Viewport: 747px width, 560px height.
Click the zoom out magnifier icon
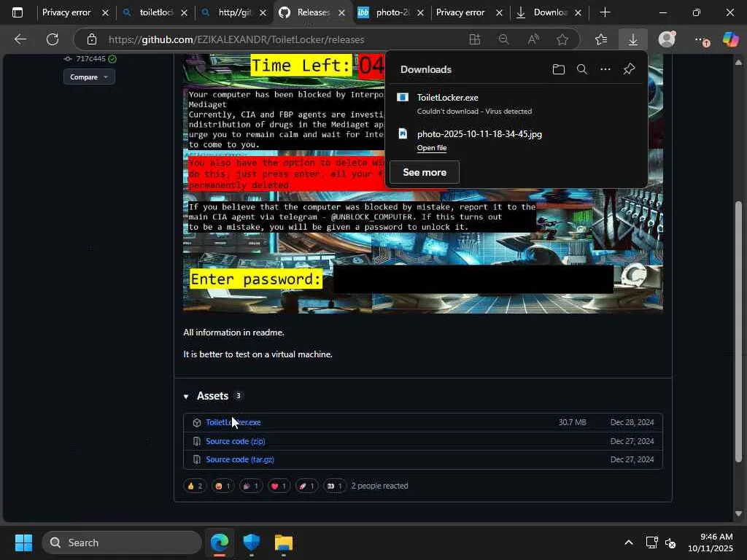point(503,39)
